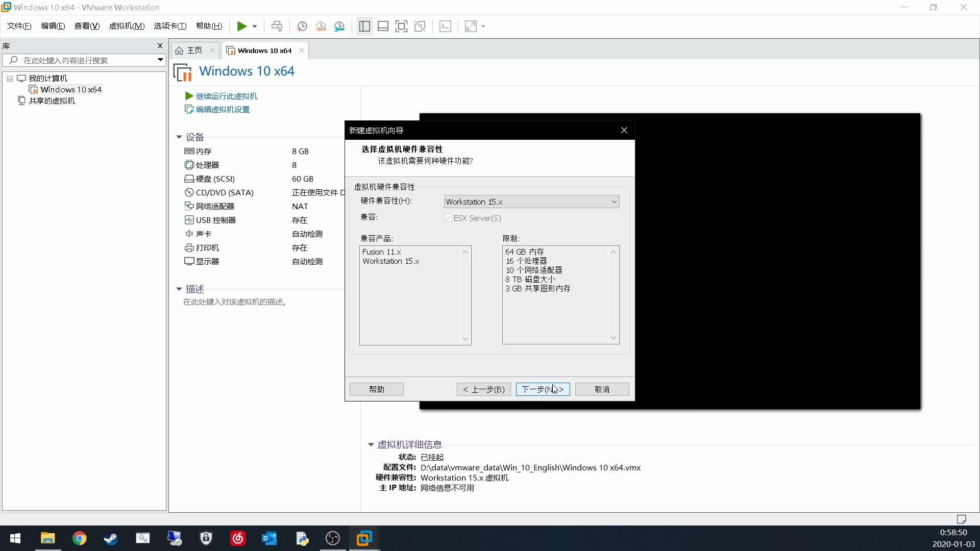Toggle the library sidebar panel icon
This screenshot has width=980, height=551.
pyautogui.click(x=364, y=26)
